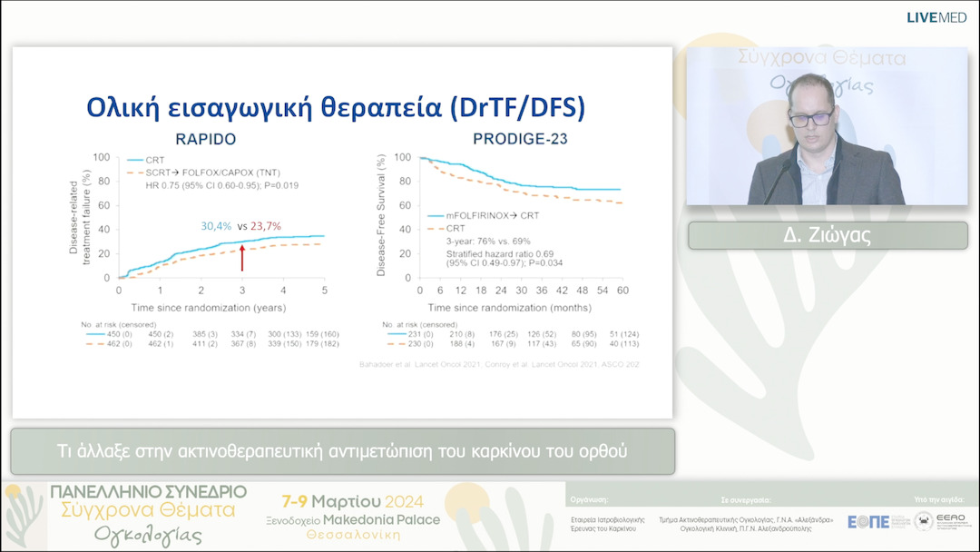Click the Θεσσαλονίκη city label
Screen dimensions: 980x552
353,535
